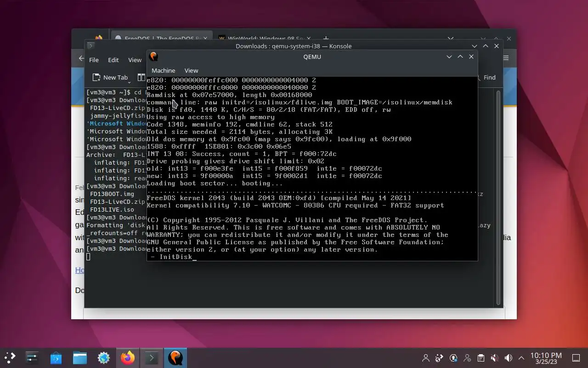Switch to QEMU via taskbar icon
The image size is (588, 368).
click(x=175, y=357)
